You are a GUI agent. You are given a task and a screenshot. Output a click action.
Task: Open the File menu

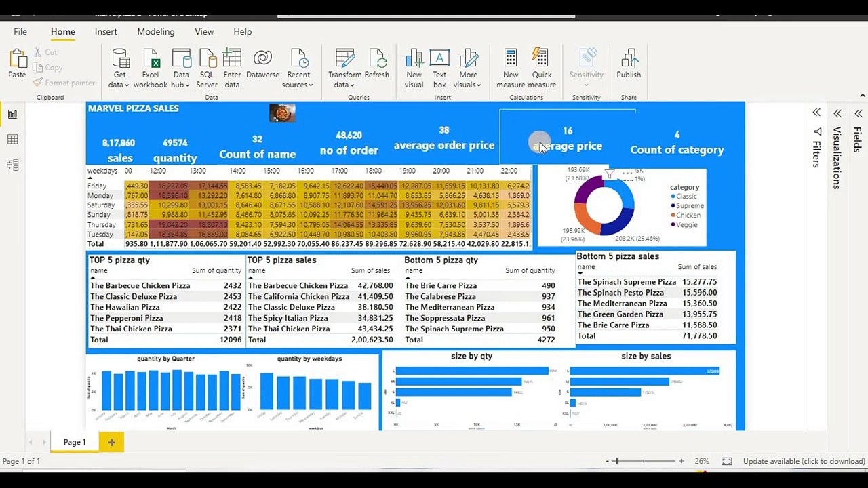click(20, 31)
